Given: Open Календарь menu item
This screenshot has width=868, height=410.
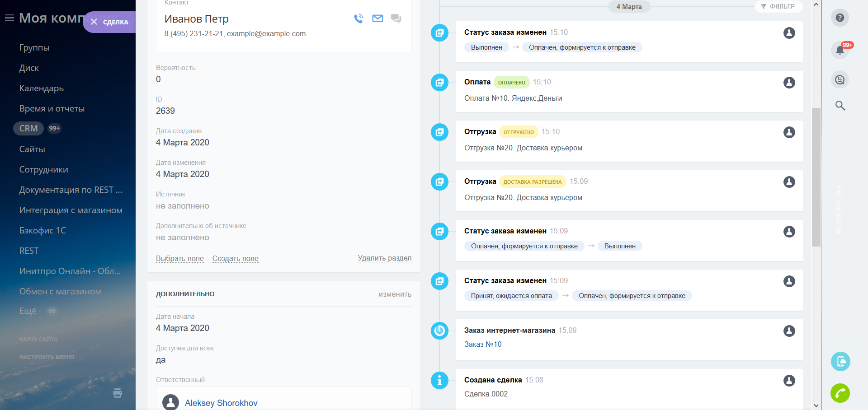Looking at the screenshot, I should click(42, 89).
